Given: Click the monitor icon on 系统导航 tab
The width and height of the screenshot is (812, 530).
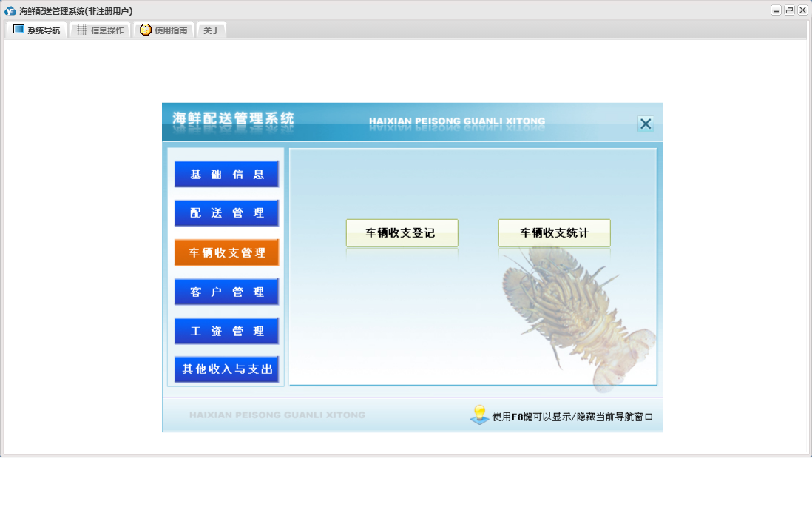Looking at the screenshot, I should [x=18, y=29].
